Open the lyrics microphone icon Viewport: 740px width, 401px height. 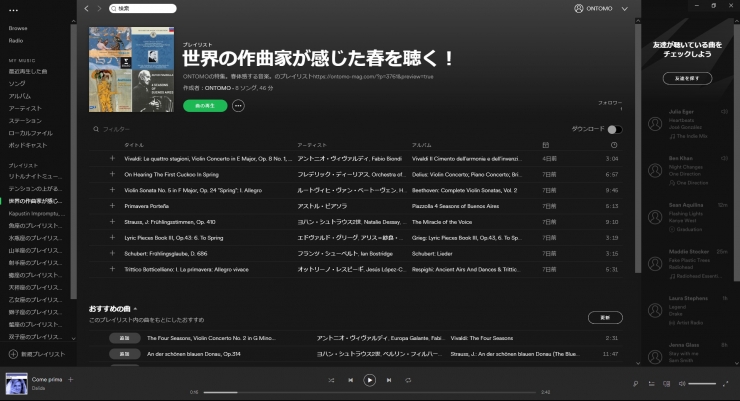point(636,384)
